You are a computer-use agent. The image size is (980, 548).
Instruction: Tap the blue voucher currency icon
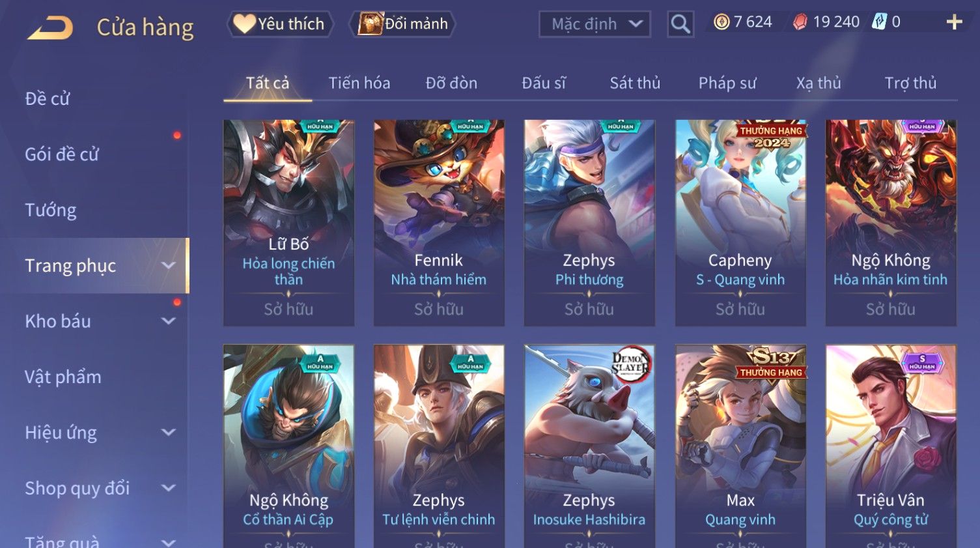(x=880, y=22)
